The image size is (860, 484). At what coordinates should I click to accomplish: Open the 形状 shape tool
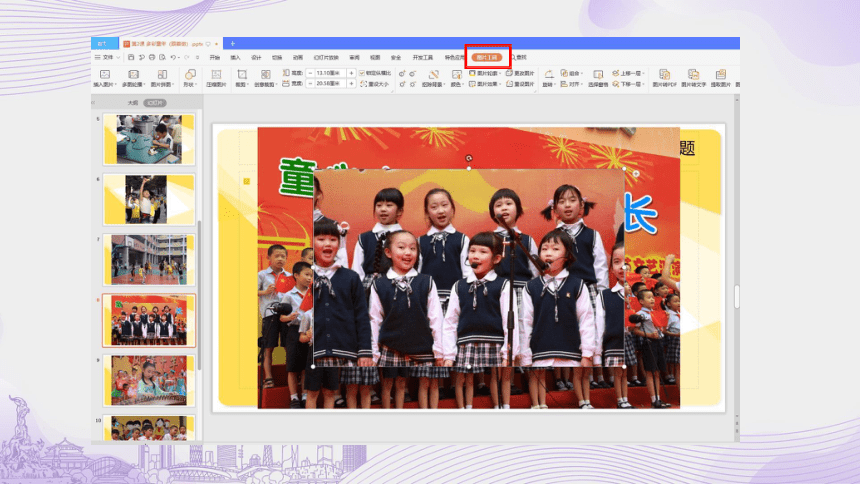coord(190,78)
